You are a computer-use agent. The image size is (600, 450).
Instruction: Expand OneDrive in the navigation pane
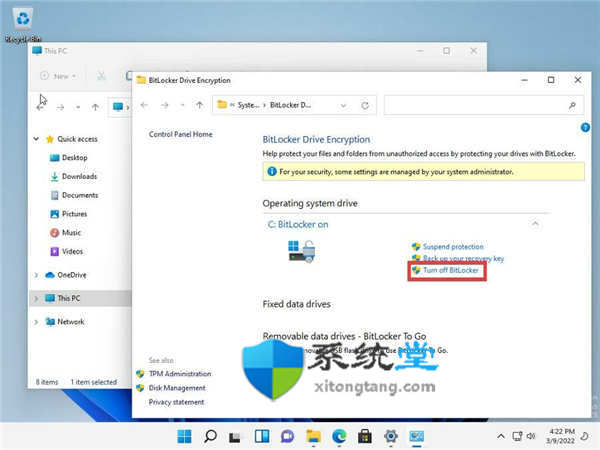pyautogui.click(x=36, y=275)
